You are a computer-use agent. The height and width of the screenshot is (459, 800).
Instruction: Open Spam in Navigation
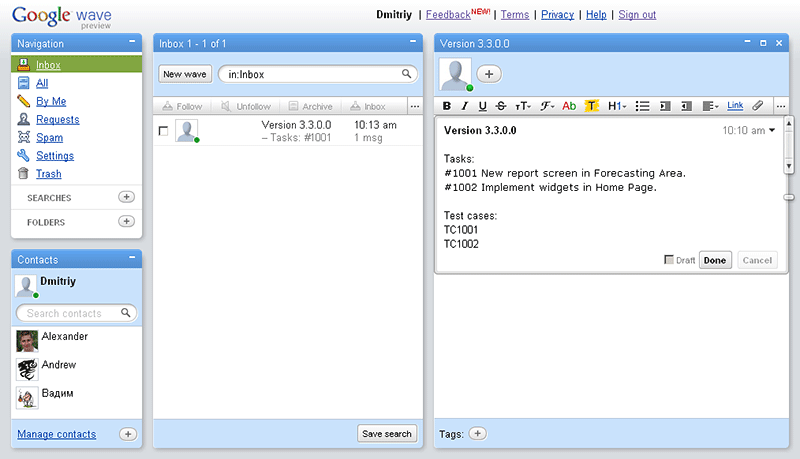coord(49,138)
